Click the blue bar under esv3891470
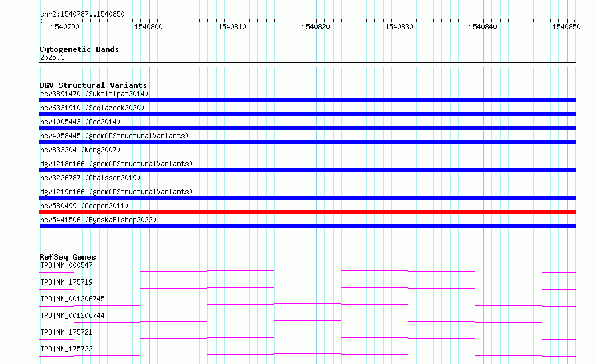The height and width of the screenshot is (364, 595). [x=308, y=100]
